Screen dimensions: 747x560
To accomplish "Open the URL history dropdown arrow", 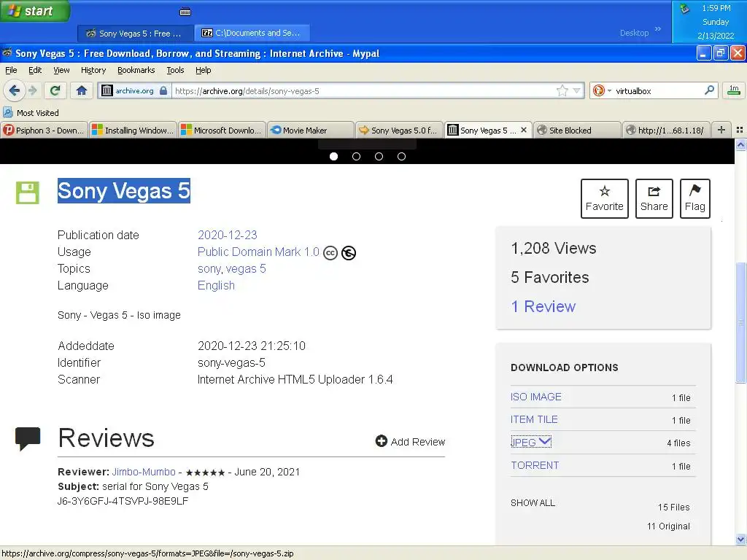I will (576, 90).
